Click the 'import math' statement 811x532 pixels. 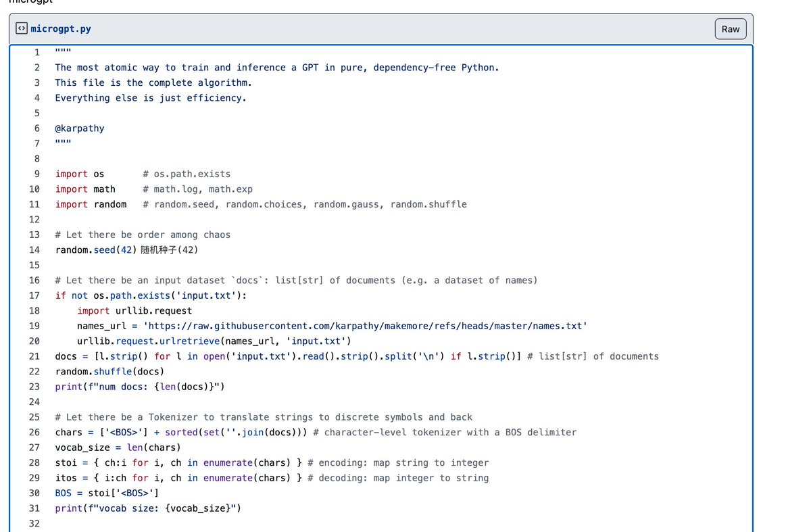85,189
